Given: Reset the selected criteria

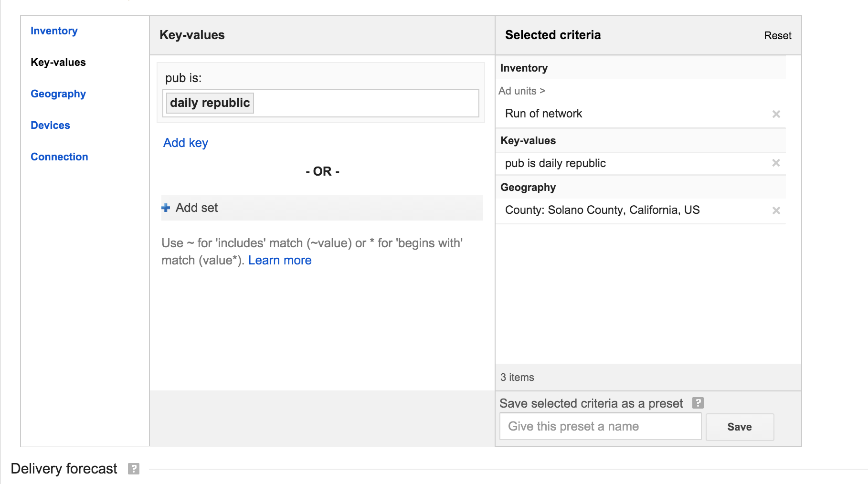Looking at the screenshot, I should pyautogui.click(x=777, y=36).
